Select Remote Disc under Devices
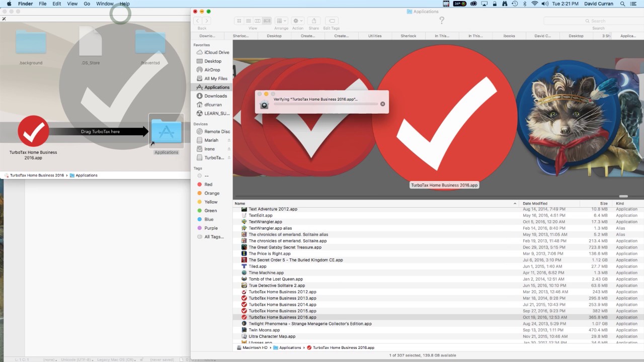 pyautogui.click(x=212, y=131)
